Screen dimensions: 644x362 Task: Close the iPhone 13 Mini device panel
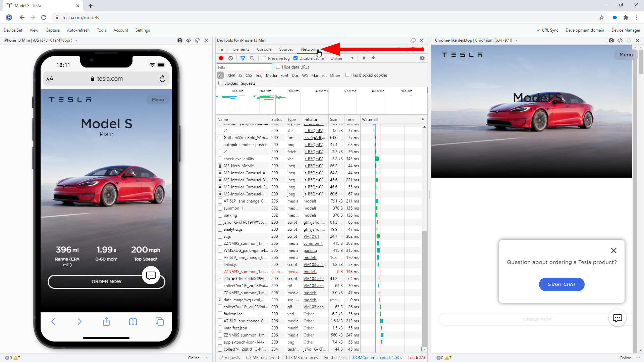tap(206, 40)
